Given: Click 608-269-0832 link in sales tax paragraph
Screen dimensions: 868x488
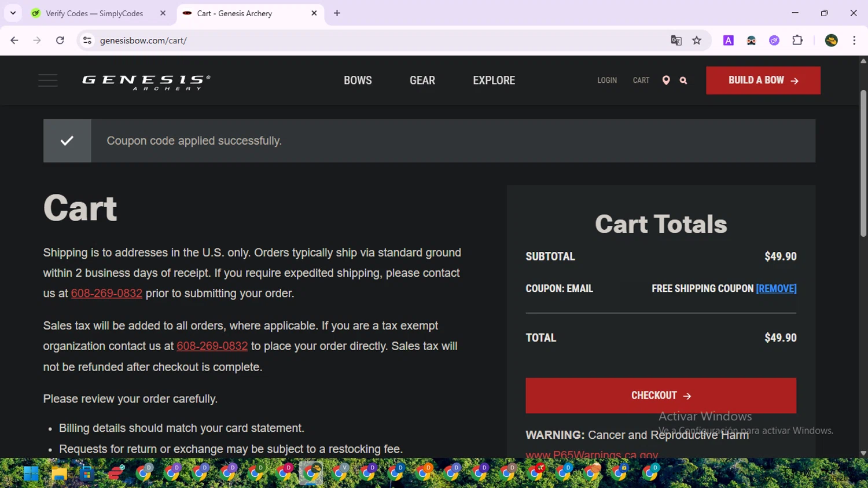Looking at the screenshot, I should [212, 346].
